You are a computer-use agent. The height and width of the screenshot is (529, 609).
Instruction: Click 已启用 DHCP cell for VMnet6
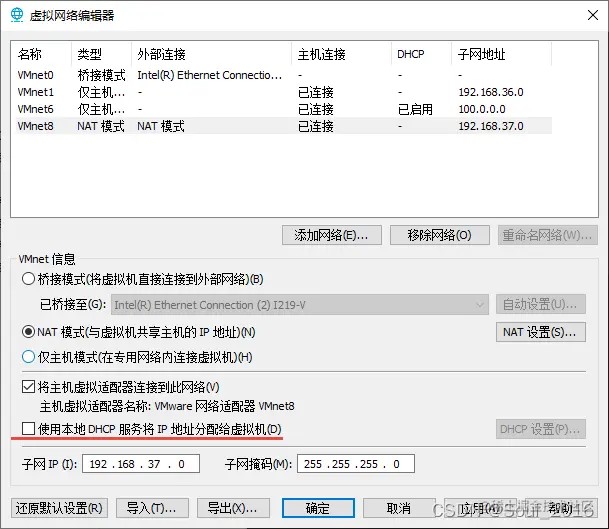tap(415, 109)
